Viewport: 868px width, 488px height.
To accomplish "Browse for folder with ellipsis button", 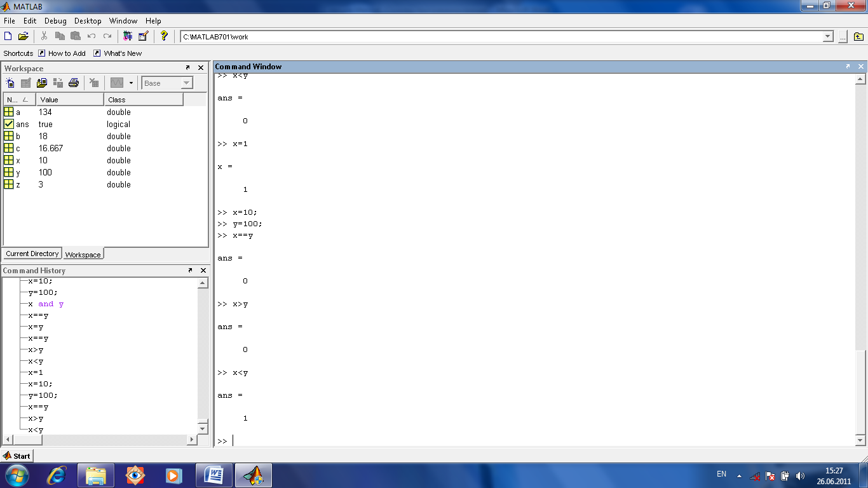I will coord(843,37).
